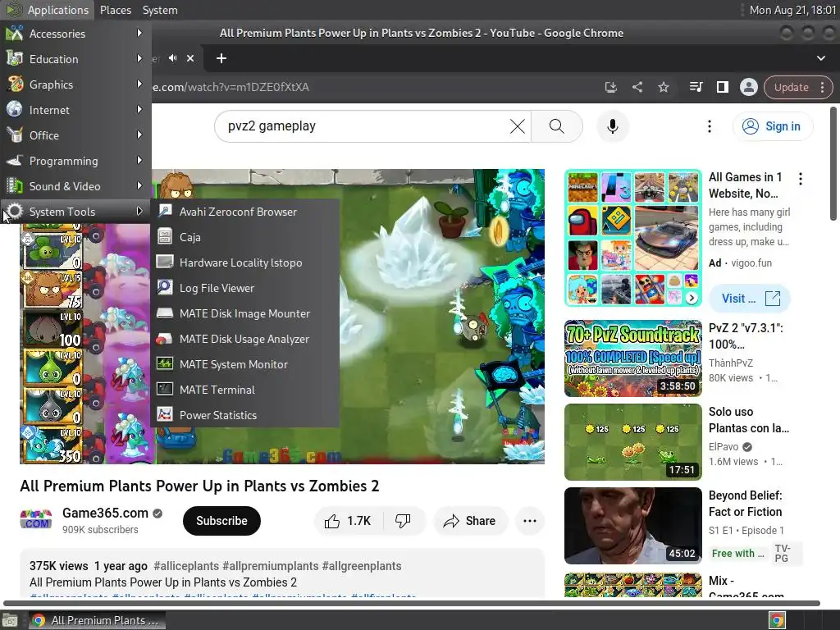Viewport: 840px width, 630px height.
Task: Open All Games in 1 ad thumbnail
Action: (632, 238)
